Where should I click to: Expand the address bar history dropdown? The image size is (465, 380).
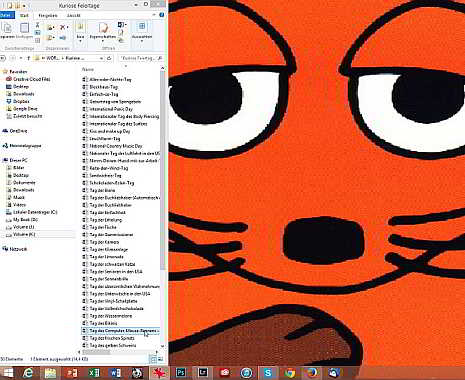pyautogui.click(x=101, y=58)
